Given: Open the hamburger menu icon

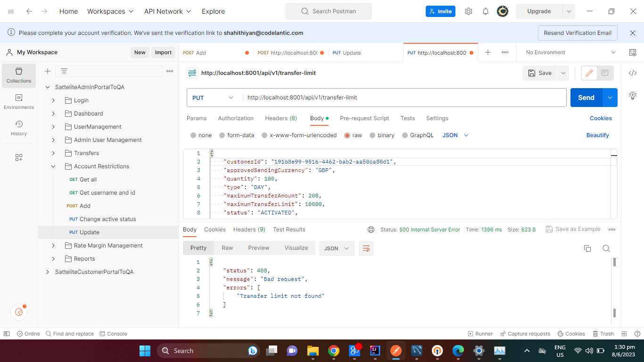Looking at the screenshot, I should 11,11.
